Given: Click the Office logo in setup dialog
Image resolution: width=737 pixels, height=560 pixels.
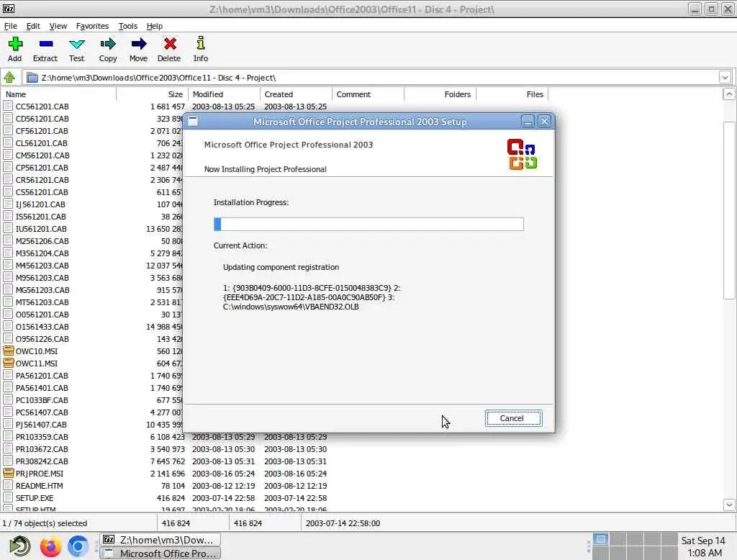Looking at the screenshot, I should [x=522, y=154].
